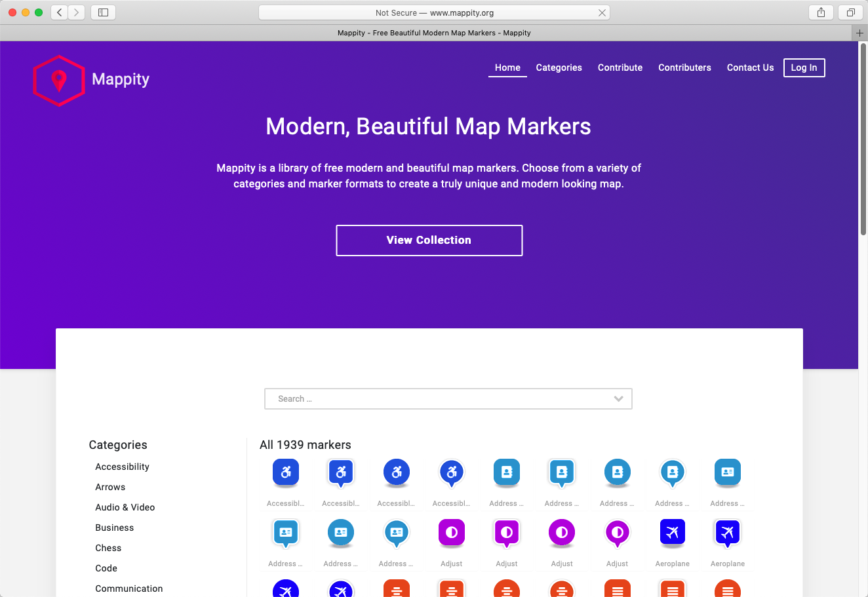Select the plain circle Accessible marker
Viewport: 868px width, 597px height.
pyautogui.click(x=396, y=472)
